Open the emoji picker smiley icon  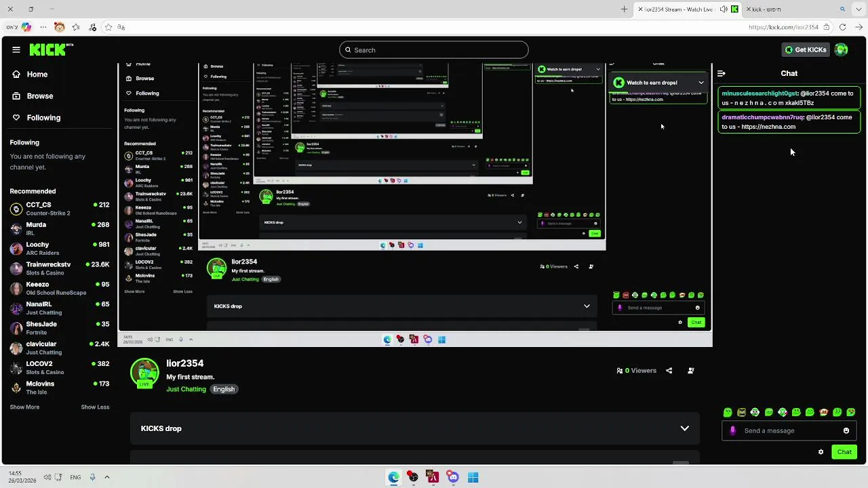[846, 430]
